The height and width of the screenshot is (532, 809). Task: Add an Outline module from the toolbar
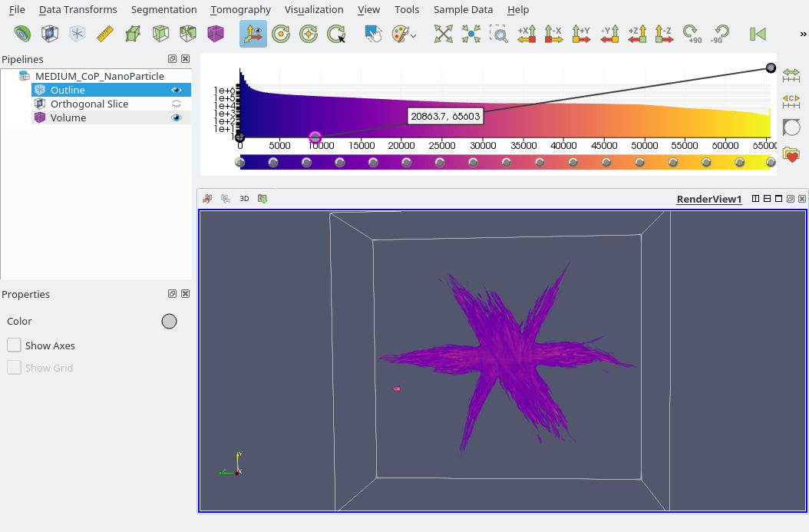pos(78,34)
